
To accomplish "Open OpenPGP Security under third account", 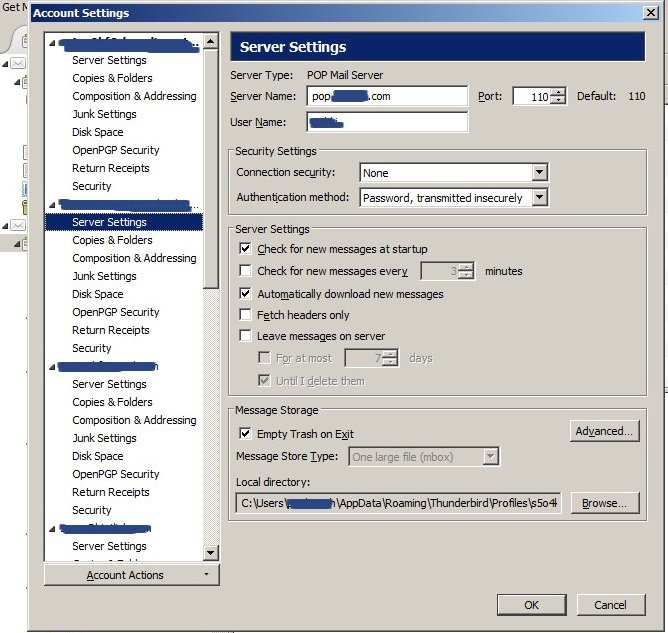I will coord(115,474).
